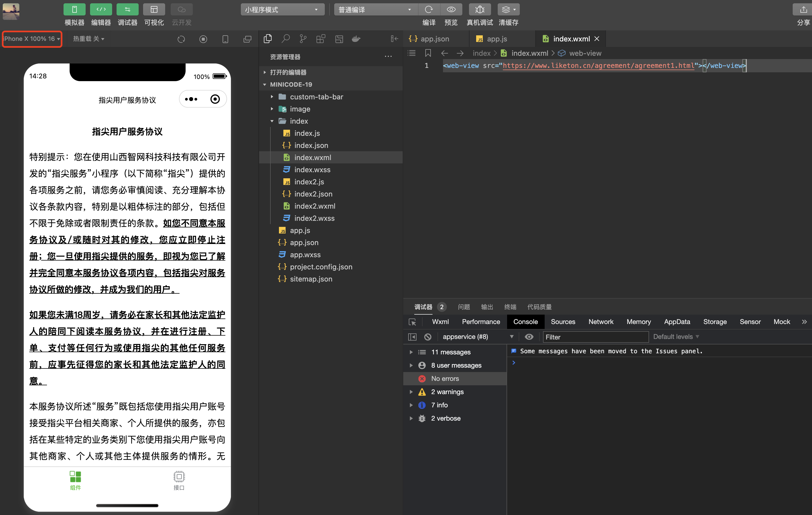
Task: Switch to the app.json editor tab
Action: (434, 39)
